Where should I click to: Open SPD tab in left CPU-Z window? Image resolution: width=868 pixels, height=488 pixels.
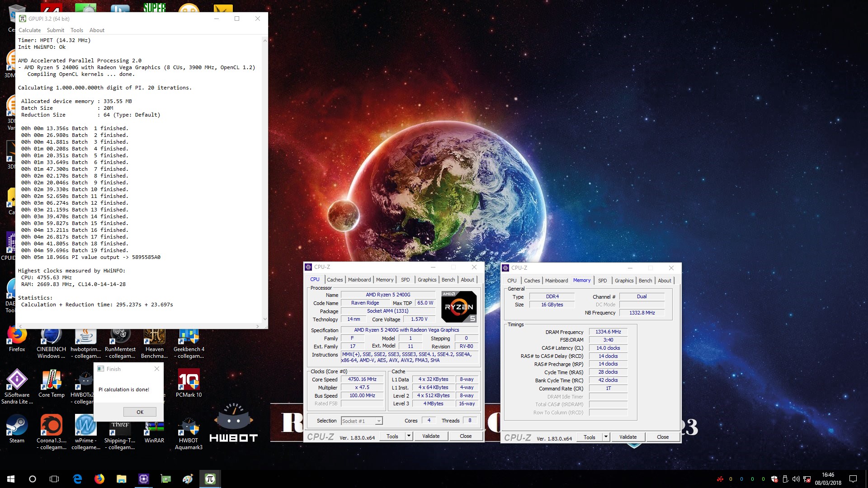pyautogui.click(x=406, y=280)
